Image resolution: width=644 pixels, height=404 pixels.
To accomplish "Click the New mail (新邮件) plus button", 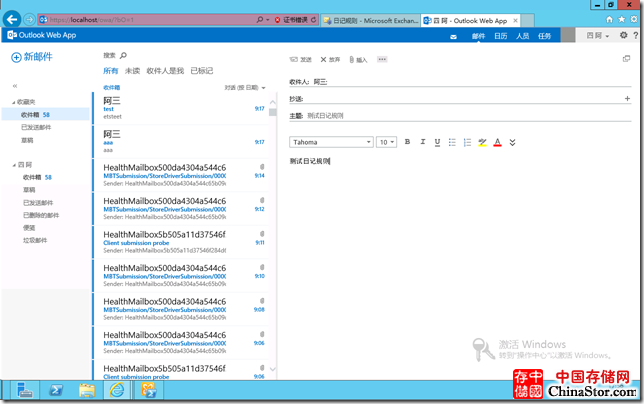I will click(32, 57).
